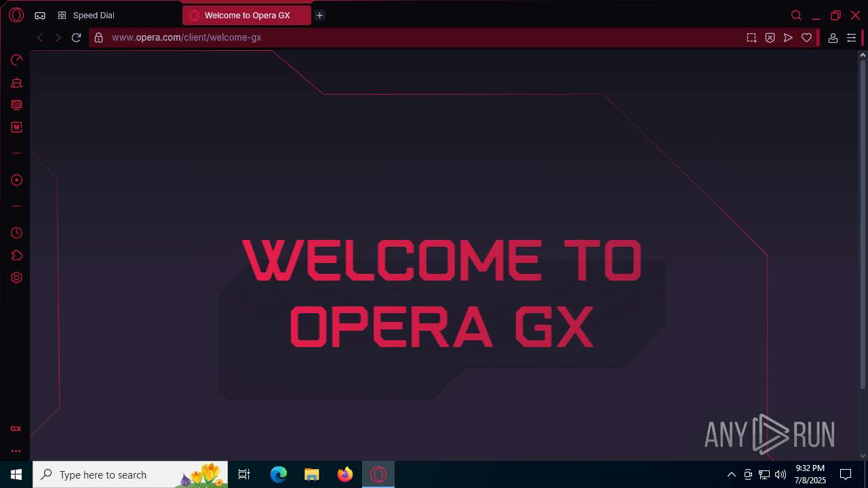Screen dimensions: 868x488
Task: Open Extensions cube icon in sidebar
Action: 16,256
